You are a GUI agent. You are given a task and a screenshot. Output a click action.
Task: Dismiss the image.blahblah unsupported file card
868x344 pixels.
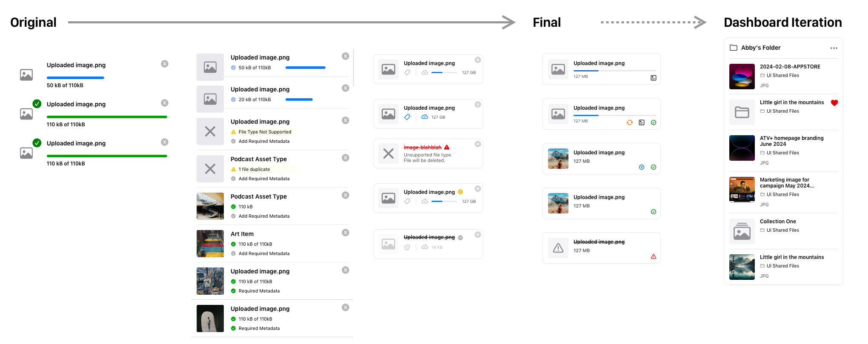pos(478,144)
